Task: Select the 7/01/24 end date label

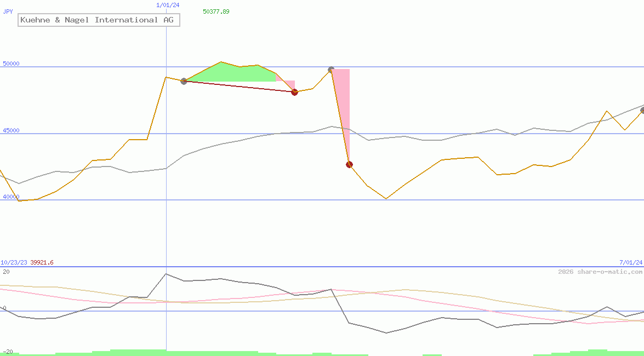Action: click(x=631, y=262)
